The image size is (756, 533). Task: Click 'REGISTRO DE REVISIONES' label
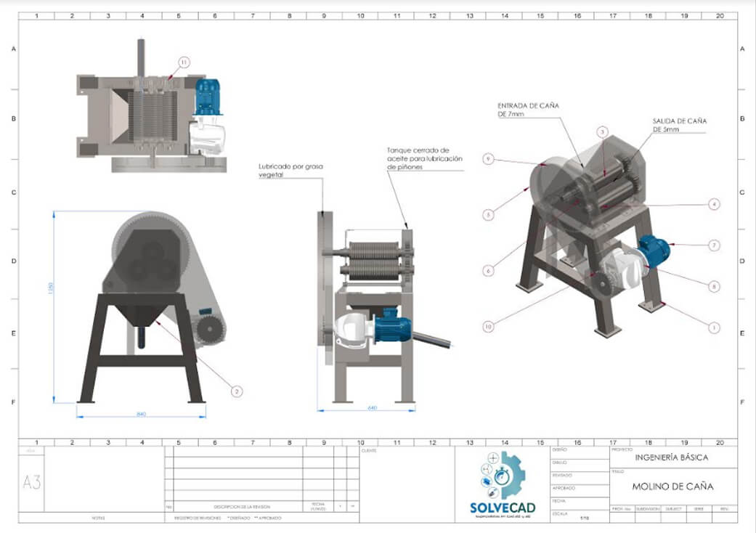click(x=198, y=518)
